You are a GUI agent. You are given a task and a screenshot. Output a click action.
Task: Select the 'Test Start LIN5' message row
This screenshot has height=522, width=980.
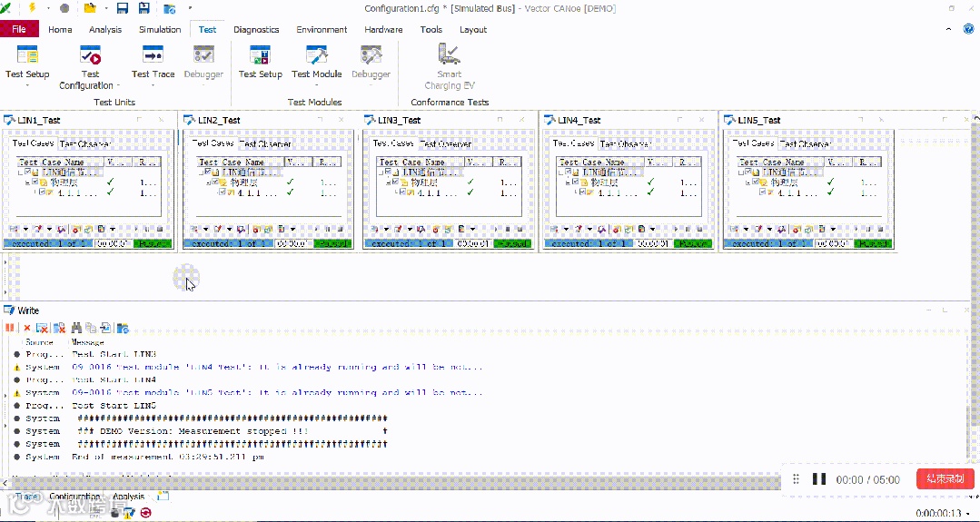(114, 405)
